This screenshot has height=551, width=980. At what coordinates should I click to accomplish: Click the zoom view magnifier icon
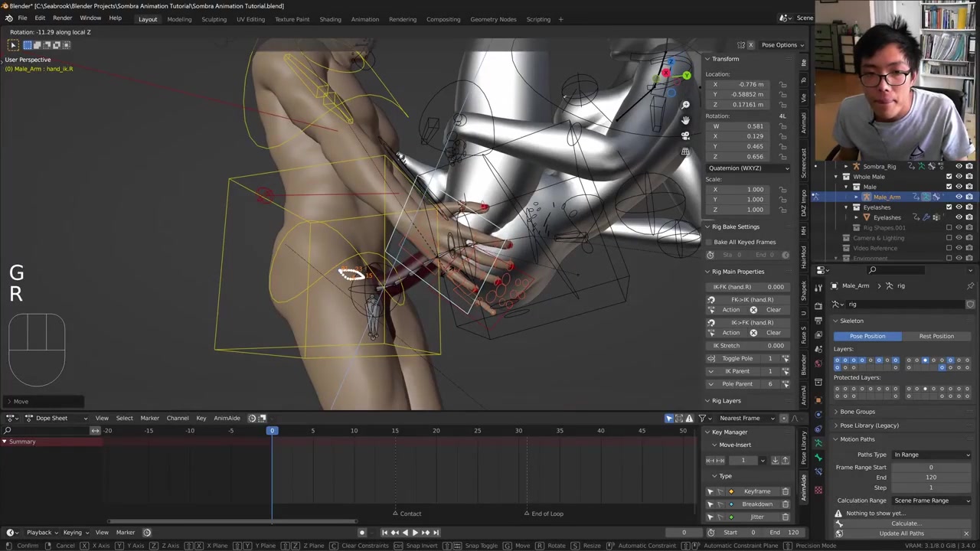point(685,105)
